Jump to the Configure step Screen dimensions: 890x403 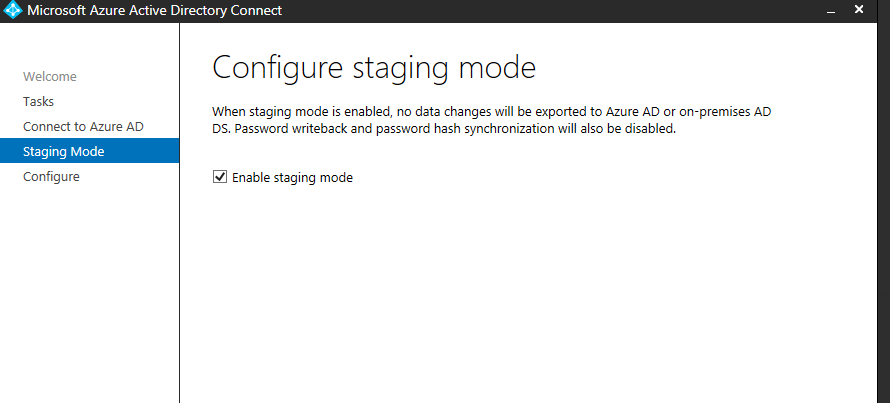[51, 177]
